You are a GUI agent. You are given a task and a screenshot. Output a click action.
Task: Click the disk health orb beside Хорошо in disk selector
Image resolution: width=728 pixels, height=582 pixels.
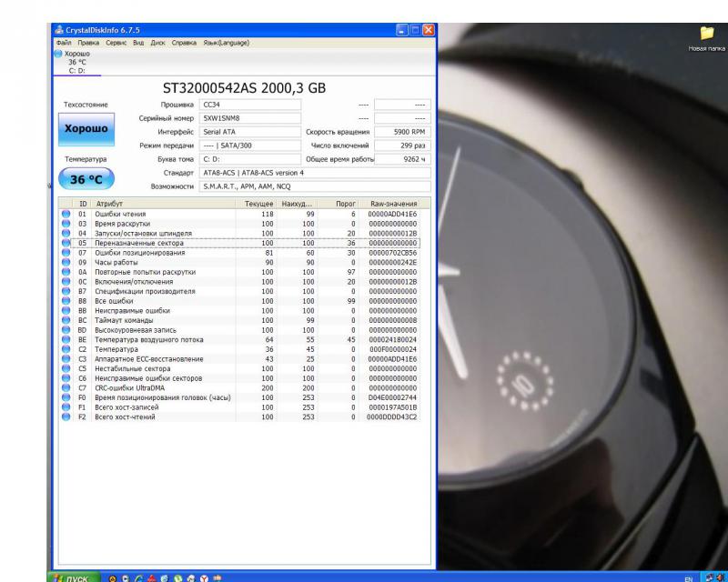(58, 54)
